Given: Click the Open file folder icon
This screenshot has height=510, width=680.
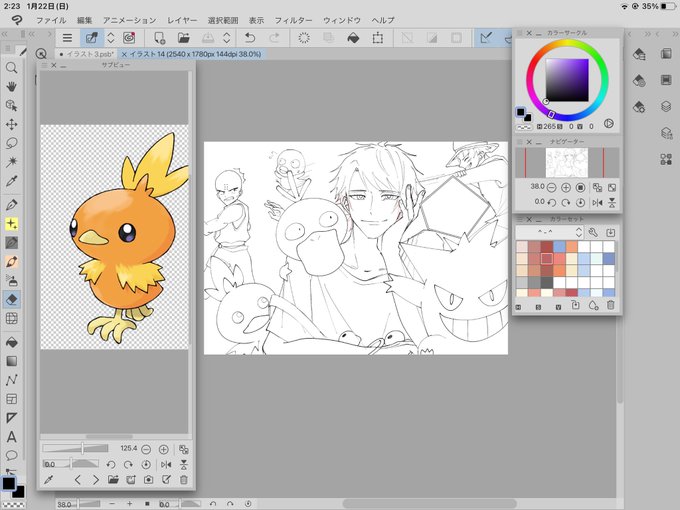Looking at the screenshot, I should [x=184, y=38].
